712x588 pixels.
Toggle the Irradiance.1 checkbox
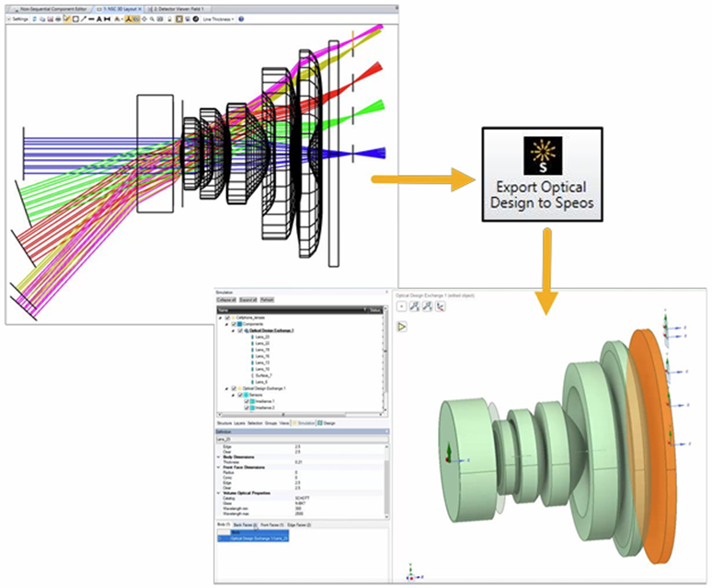click(247, 401)
